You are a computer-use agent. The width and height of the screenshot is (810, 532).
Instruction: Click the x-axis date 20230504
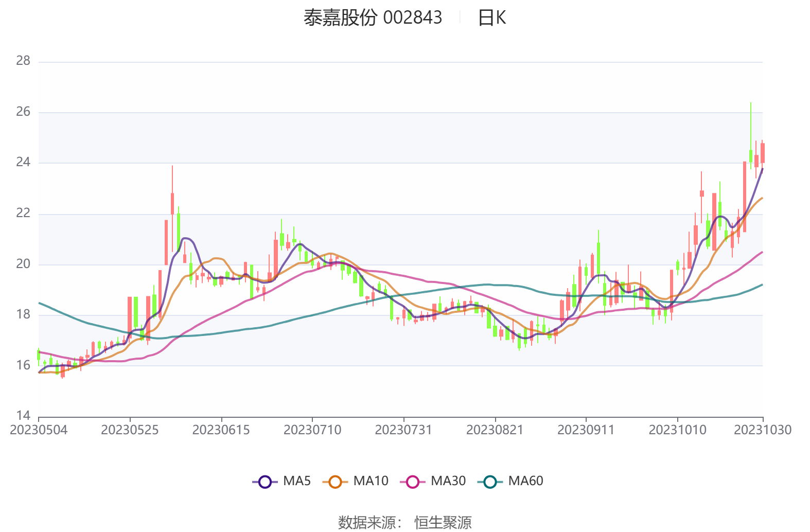39,430
